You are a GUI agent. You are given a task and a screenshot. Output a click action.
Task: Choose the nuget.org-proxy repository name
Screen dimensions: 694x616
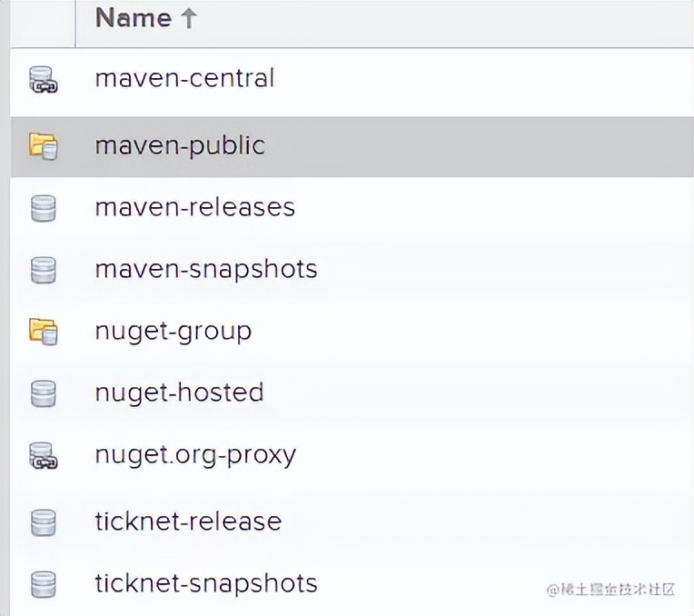[x=195, y=454]
